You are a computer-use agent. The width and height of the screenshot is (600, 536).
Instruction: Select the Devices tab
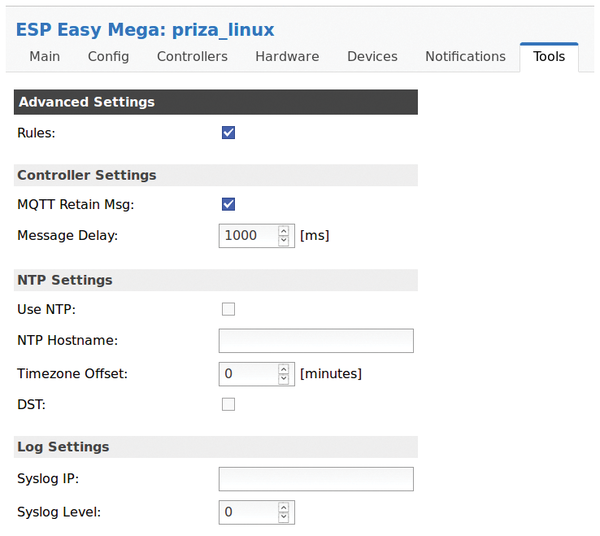372,57
